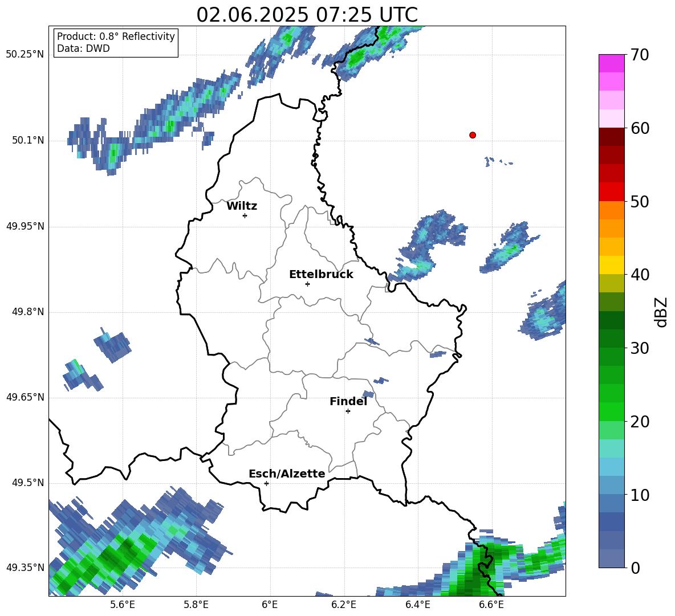
Task: Click the 6°E longitude label
Action: [x=270, y=605]
